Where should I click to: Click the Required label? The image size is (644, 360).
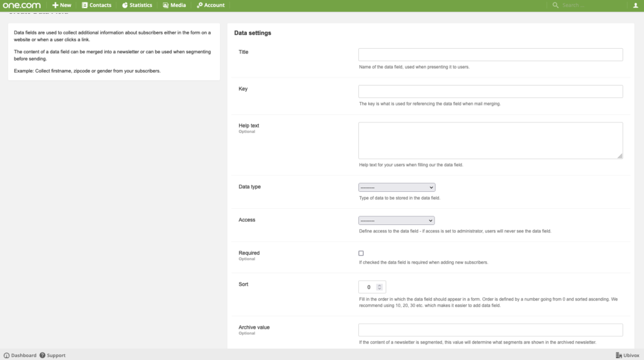click(249, 253)
